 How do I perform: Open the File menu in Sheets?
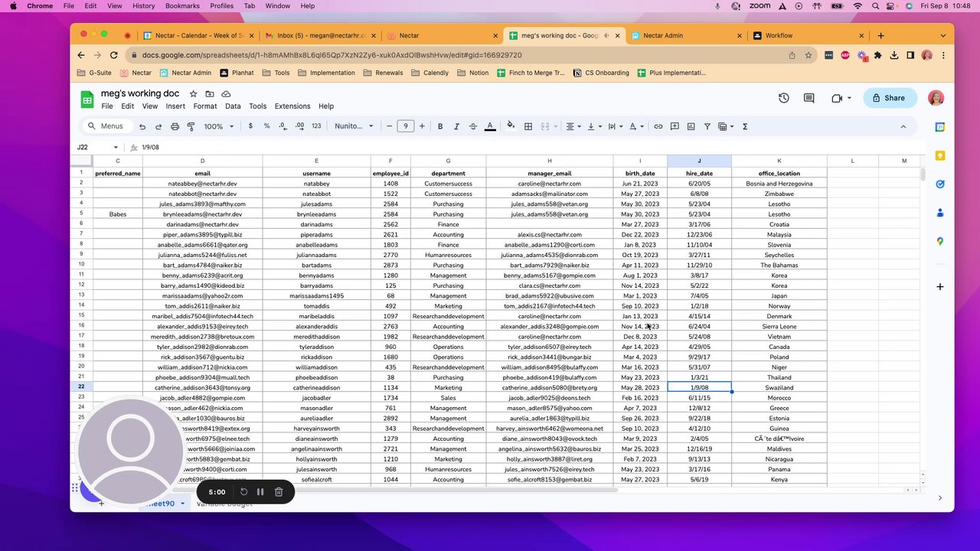[107, 106]
